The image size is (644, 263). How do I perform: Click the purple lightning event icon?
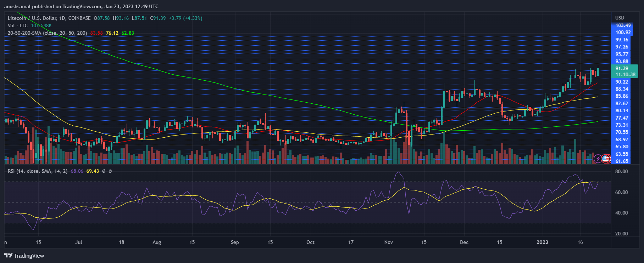598,159
